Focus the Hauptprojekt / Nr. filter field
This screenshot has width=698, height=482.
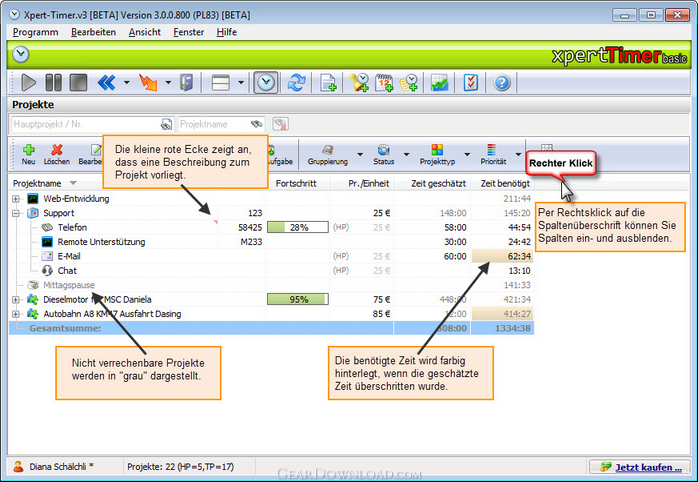coord(92,124)
